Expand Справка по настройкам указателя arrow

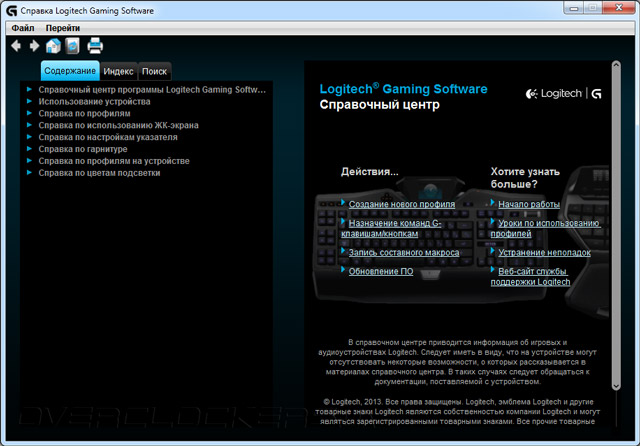29,137
